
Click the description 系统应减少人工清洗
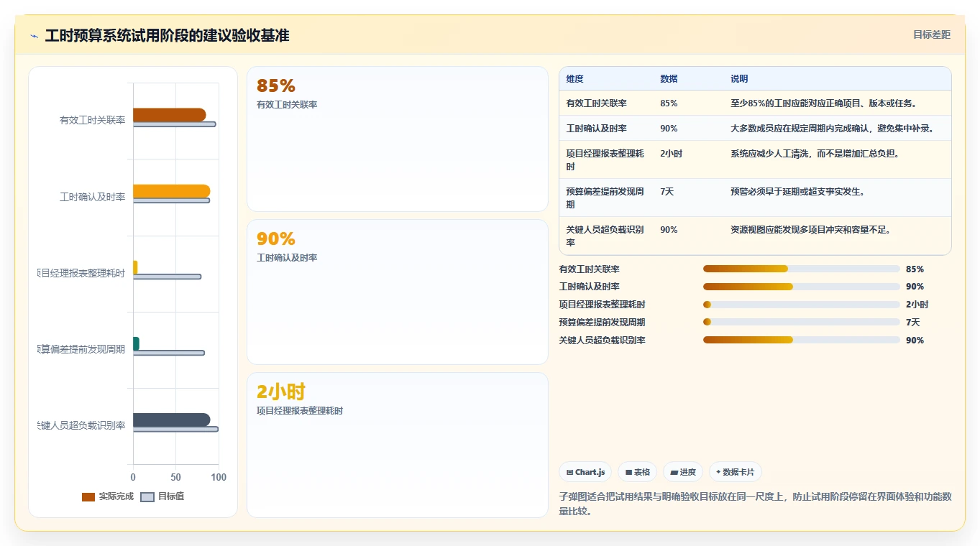[x=815, y=154]
